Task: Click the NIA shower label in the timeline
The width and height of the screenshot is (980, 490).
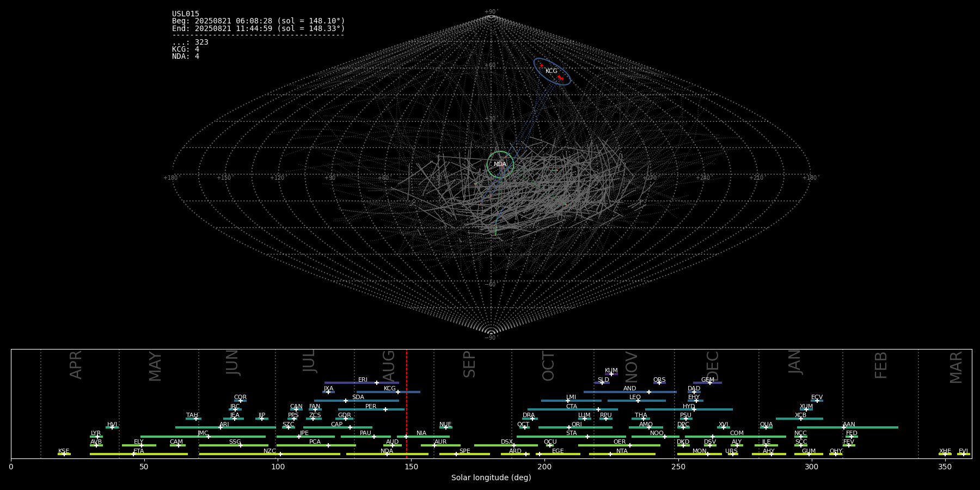Action: click(421, 433)
